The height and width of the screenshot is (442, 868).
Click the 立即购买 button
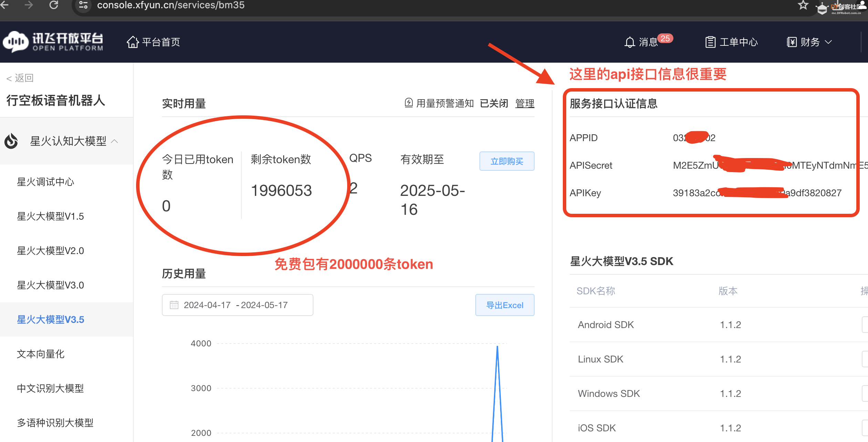tap(507, 161)
